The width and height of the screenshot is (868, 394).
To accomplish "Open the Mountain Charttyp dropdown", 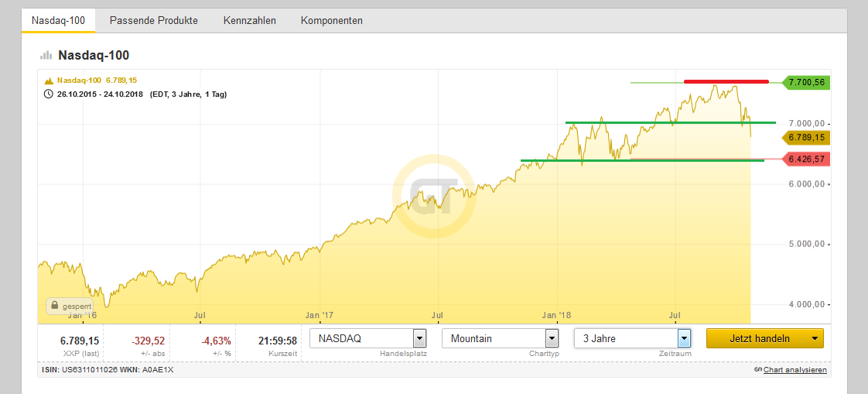I will (x=501, y=338).
